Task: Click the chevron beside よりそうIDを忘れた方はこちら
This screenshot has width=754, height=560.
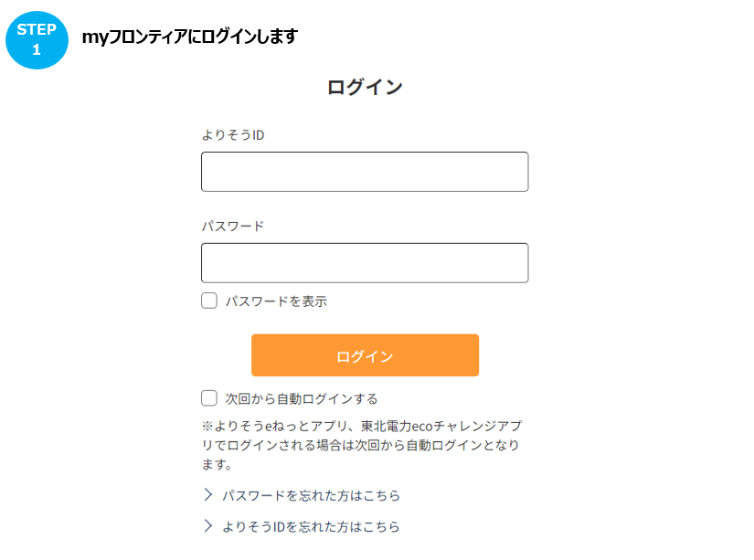Action: pyautogui.click(x=208, y=526)
